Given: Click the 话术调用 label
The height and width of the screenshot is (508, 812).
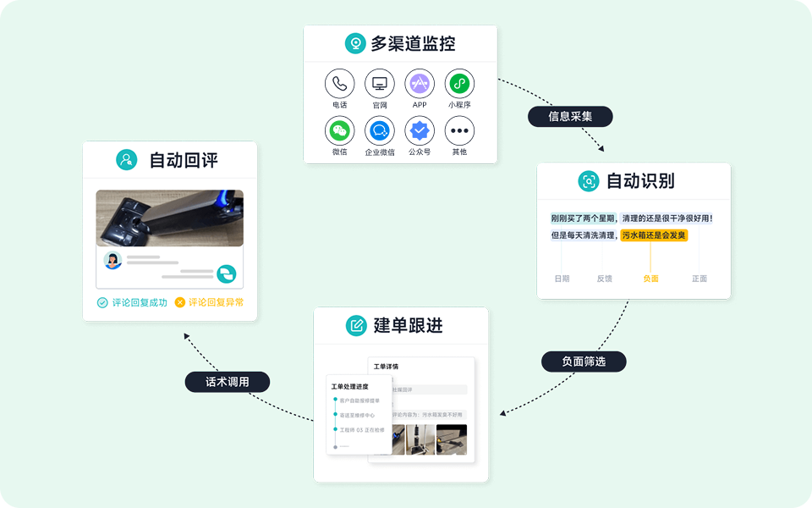Looking at the screenshot, I should (227, 381).
